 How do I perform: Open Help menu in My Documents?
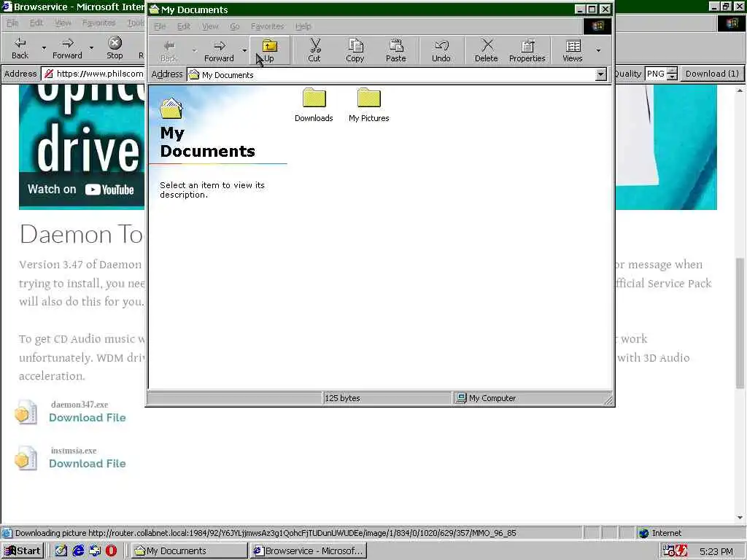(303, 26)
